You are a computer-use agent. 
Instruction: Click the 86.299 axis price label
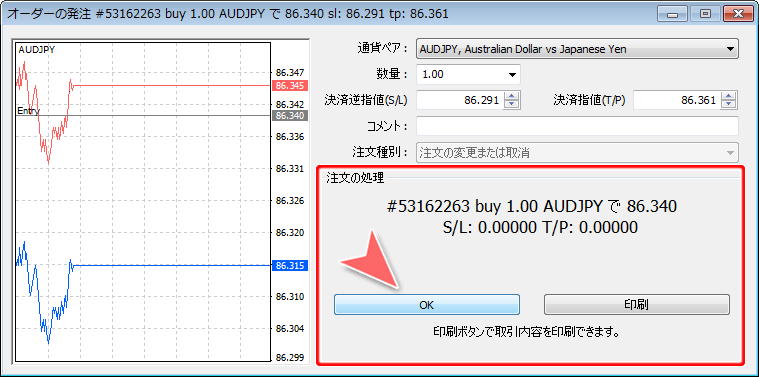coord(290,358)
